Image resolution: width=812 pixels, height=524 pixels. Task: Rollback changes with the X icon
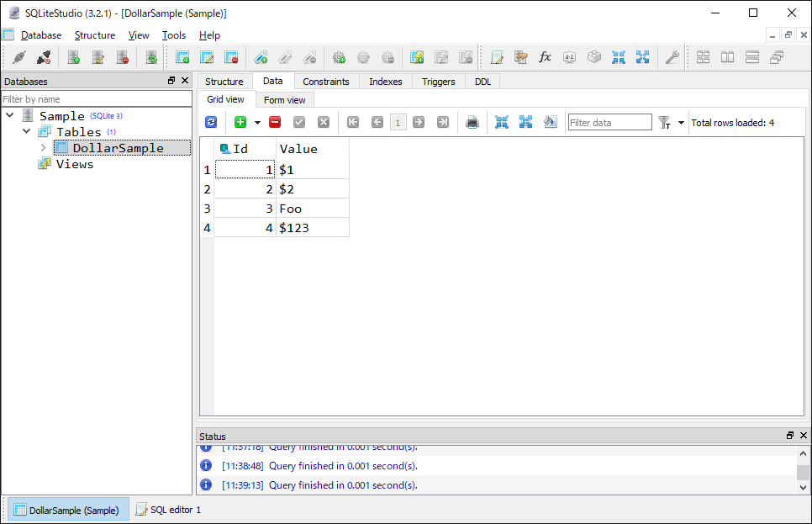tap(324, 122)
